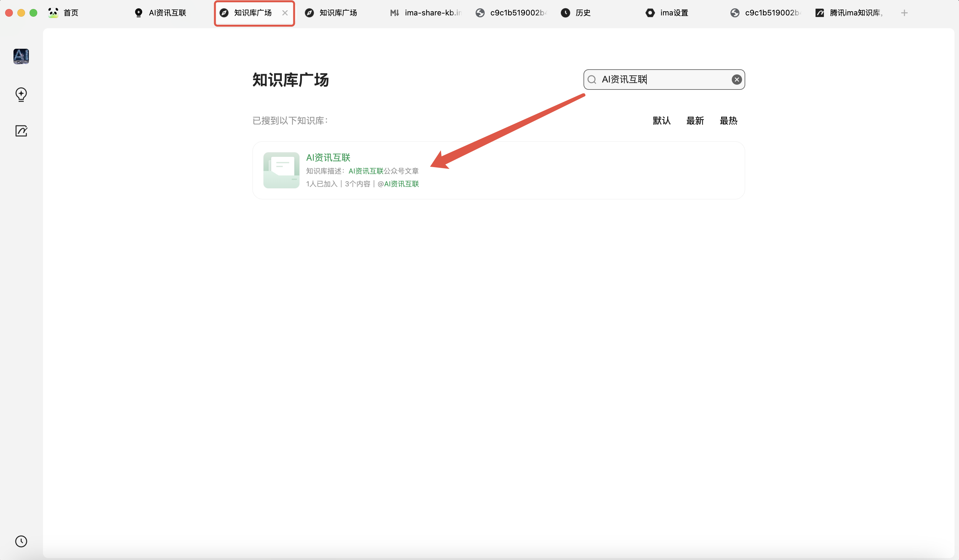Click the clock icon on 历史 tab
The width and height of the screenshot is (959, 560).
[x=566, y=13]
